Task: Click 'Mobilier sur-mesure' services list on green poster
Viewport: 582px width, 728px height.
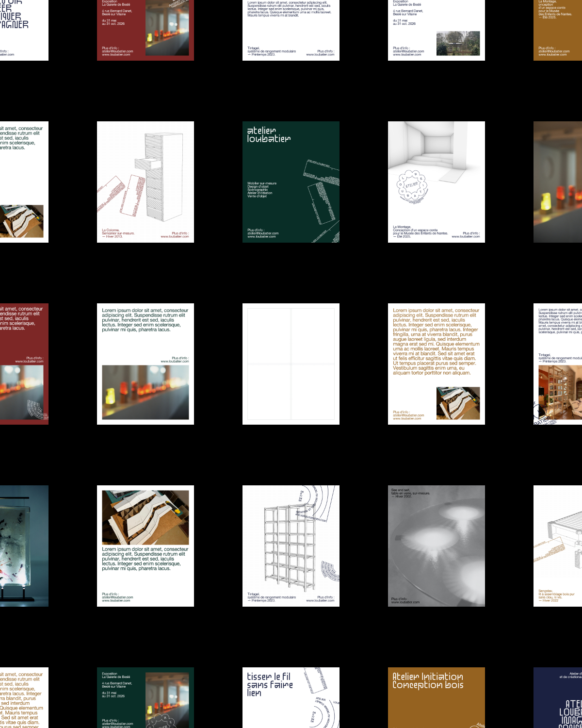Action: pos(262,190)
